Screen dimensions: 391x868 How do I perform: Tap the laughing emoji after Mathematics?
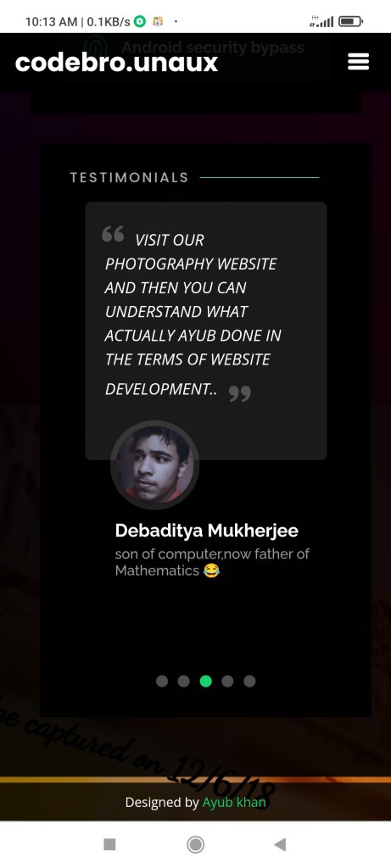[211, 570]
